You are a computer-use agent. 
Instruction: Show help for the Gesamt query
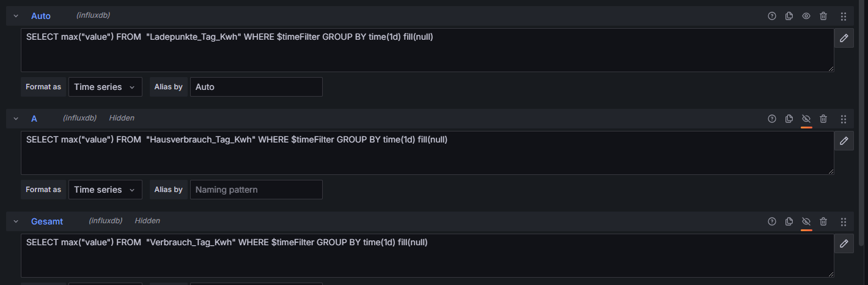click(x=772, y=221)
